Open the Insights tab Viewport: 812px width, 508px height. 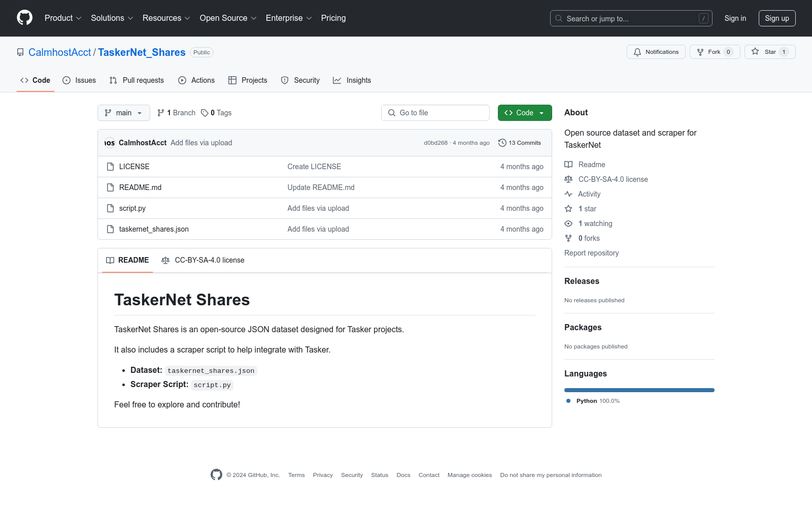(x=352, y=80)
